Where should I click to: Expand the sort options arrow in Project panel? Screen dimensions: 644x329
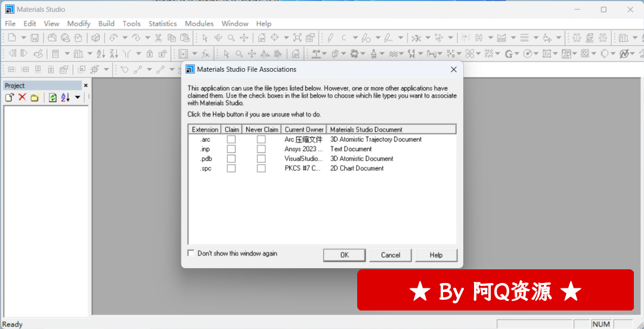[78, 97]
